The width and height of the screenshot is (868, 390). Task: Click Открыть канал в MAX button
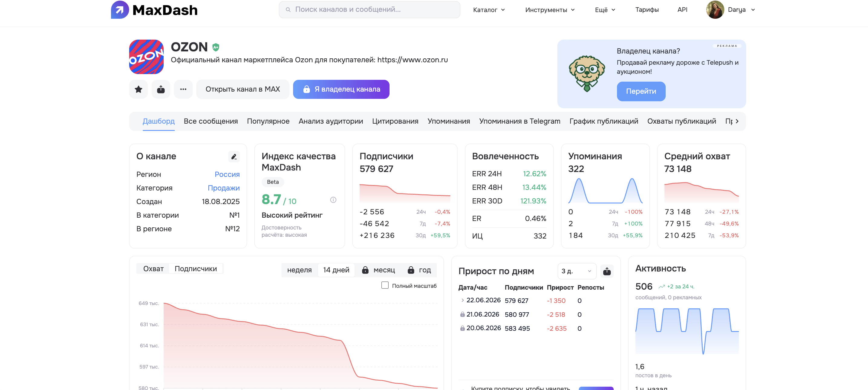tap(243, 89)
